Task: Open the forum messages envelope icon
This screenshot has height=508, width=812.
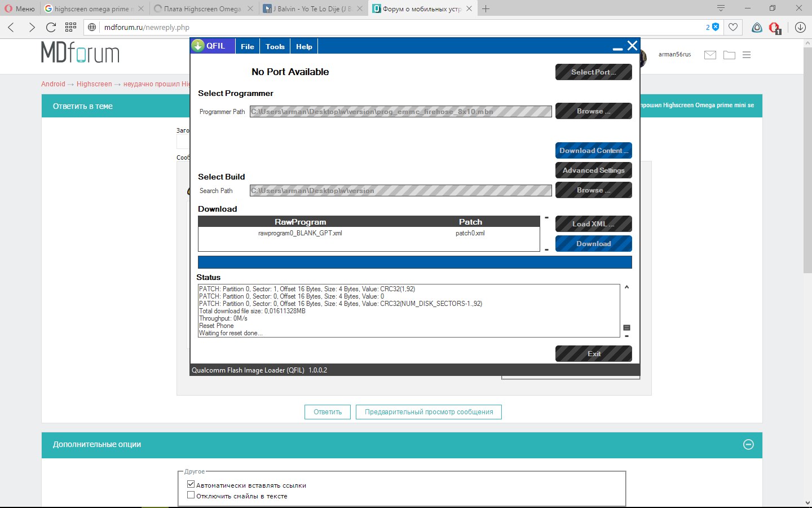Action: pyautogui.click(x=710, y=55)
